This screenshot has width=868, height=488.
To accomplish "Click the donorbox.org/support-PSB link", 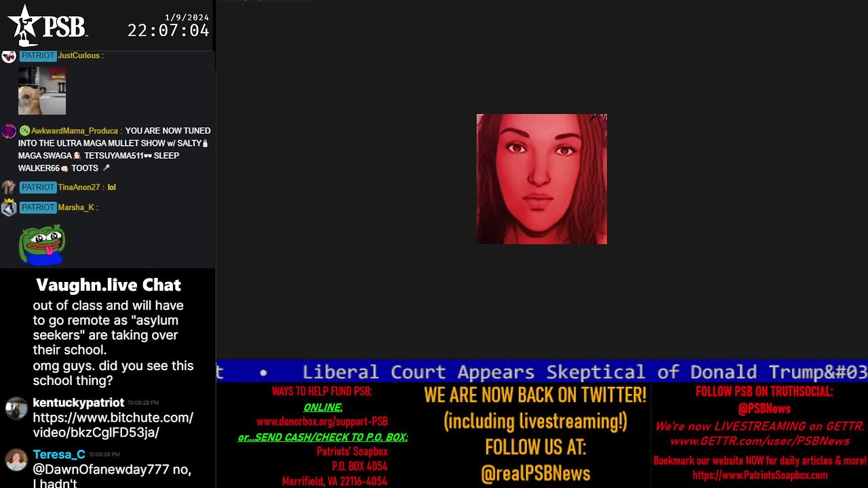I will click(x=322, y=422).
